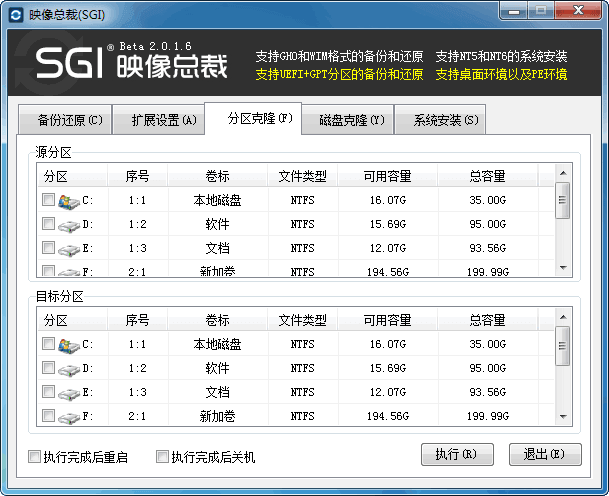Screen dimensions: 609x496
Task: Click 1:2 serial number in source list
Action: pos(137,225)
